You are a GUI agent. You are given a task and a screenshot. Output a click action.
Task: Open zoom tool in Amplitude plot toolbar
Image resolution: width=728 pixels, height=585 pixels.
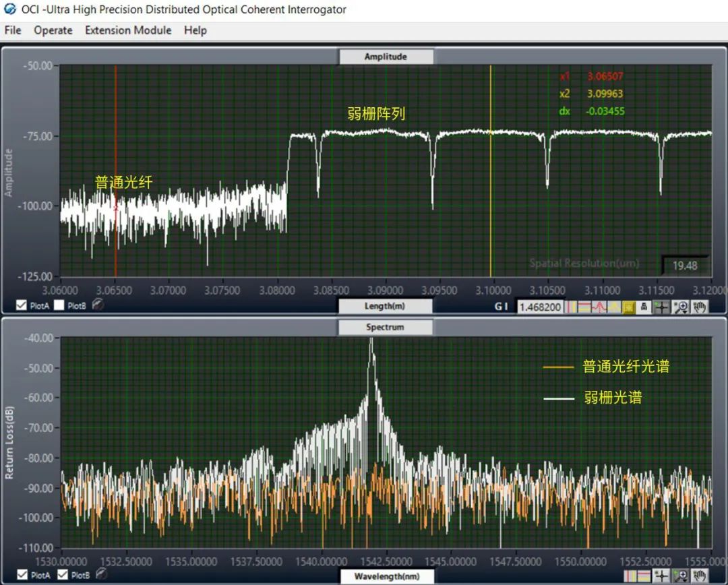pyautogui.click(x=680, y=307)
